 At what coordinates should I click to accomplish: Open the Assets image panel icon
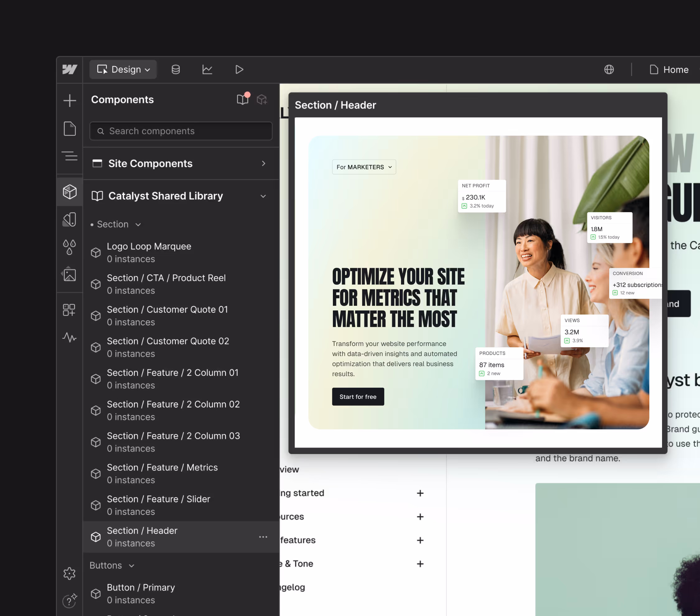click(69, 274)
